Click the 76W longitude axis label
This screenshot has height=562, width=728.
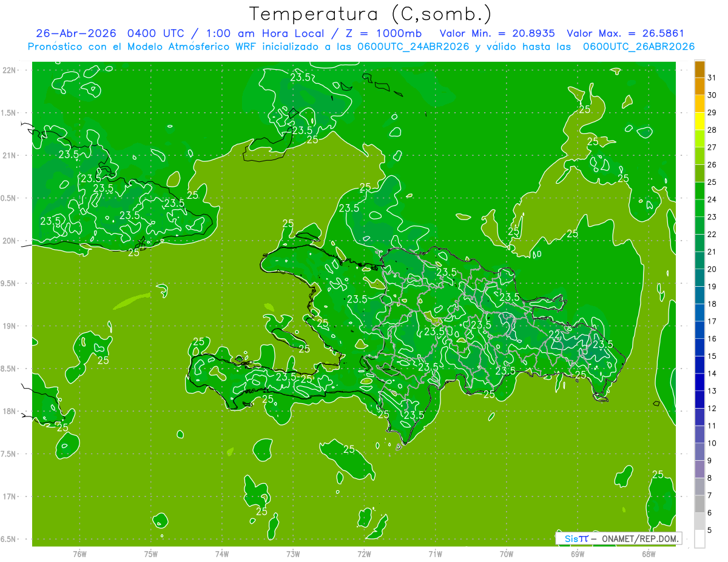point(79,554)
